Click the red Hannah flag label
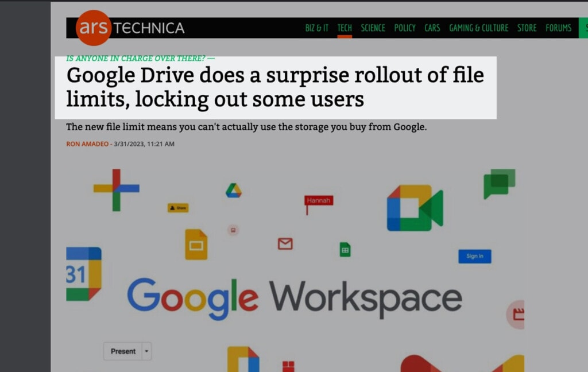Viewport: 588px width, 372px height. (x=319, y=200)
